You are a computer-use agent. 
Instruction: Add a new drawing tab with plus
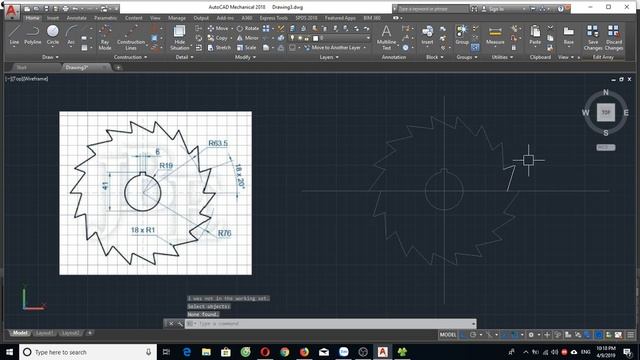tap(118, 67)
